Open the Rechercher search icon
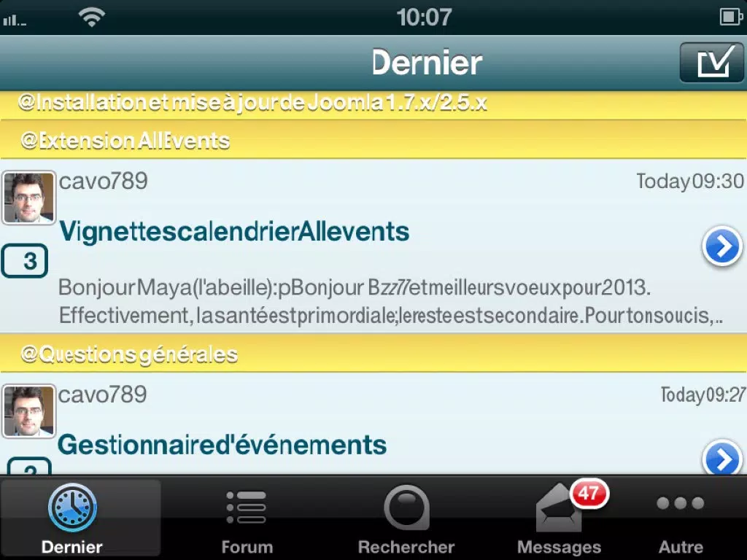747x560 pixels. pos(406,507)
